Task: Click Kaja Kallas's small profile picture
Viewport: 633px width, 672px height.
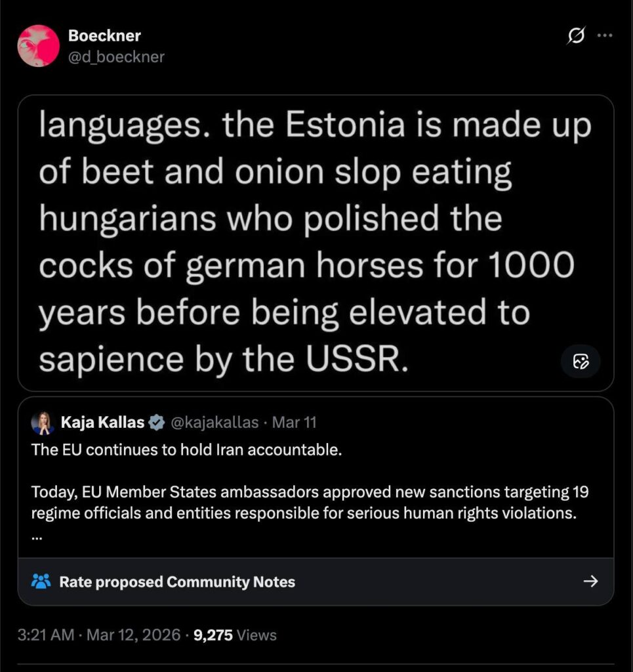Action: coord(43,423)
